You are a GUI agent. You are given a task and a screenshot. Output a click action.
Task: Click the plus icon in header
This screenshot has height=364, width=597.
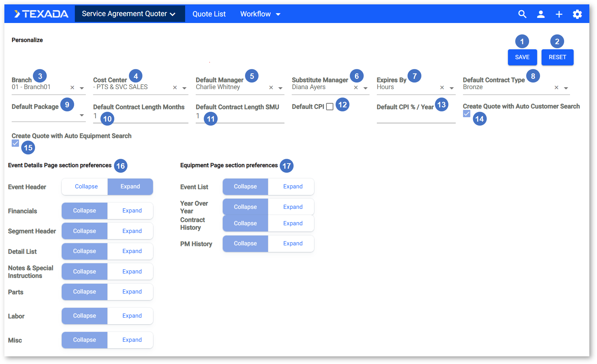pyautogui.click(x=559, y=14)
